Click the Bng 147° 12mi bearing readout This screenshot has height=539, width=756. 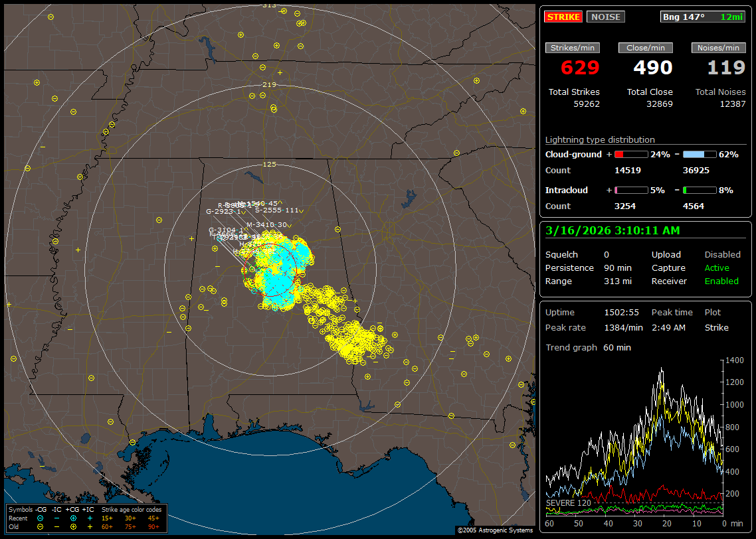[x=703, y=17]
